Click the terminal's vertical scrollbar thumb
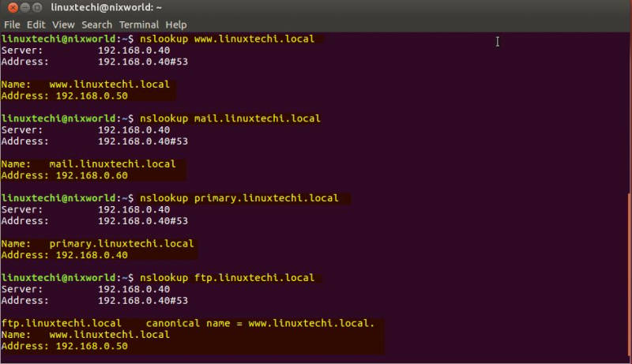Image resolution: width=632 pixels, height=364 pixels. 629,276
